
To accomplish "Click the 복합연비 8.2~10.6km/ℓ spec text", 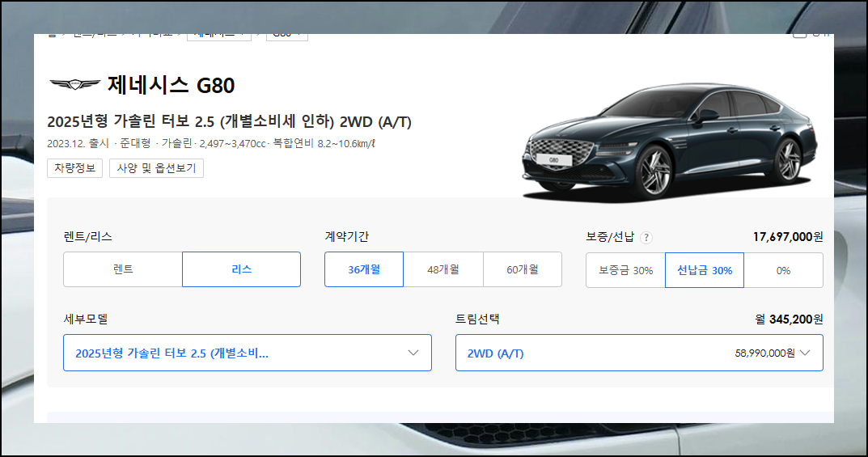I will (x=324, y=143).
